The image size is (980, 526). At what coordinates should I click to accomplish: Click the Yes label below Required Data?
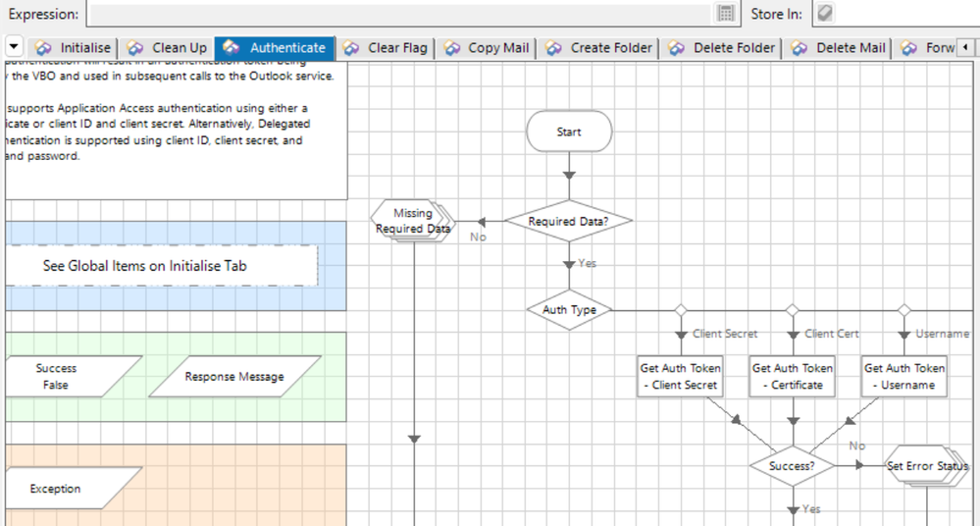(x=587, y=263)
